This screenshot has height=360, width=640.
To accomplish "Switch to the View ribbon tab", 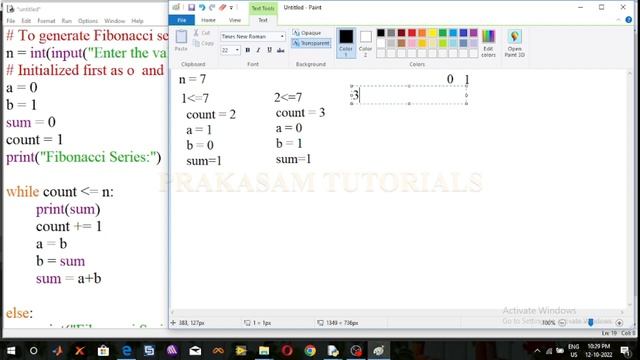I will (x=235, y=20).
